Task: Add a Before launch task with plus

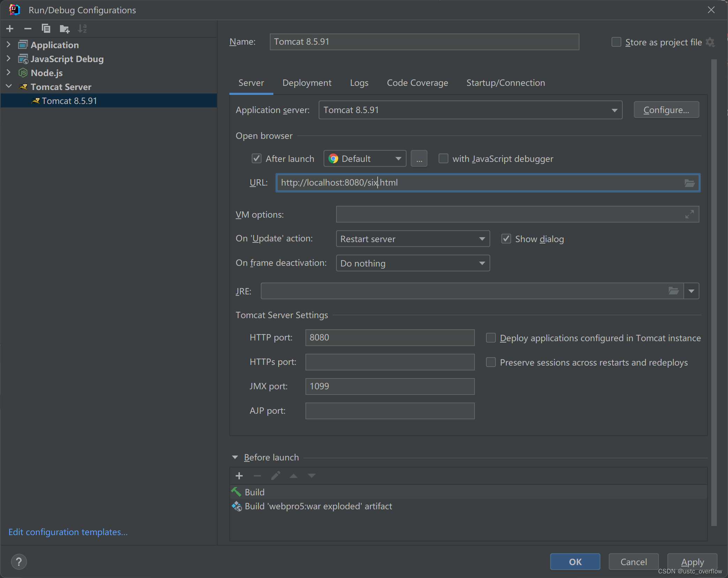Action: tap(239, 476)
